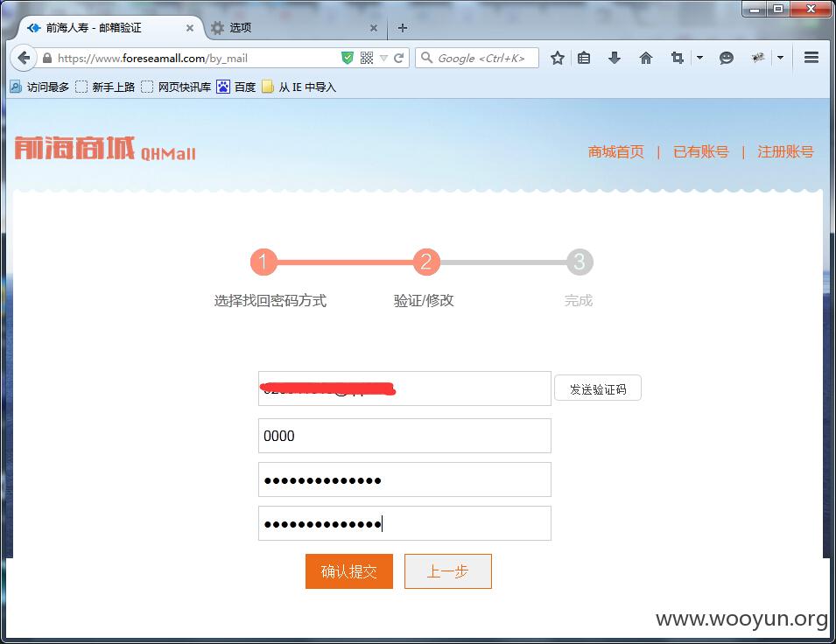Open the 注册账号 link

click(x=785, y=152)
